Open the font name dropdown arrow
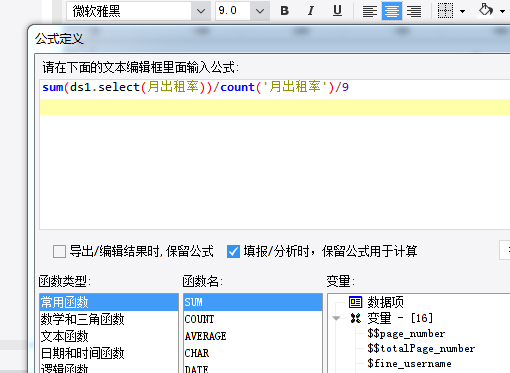The height and width of the screenshot is (373, 510). tap(201, 11)
